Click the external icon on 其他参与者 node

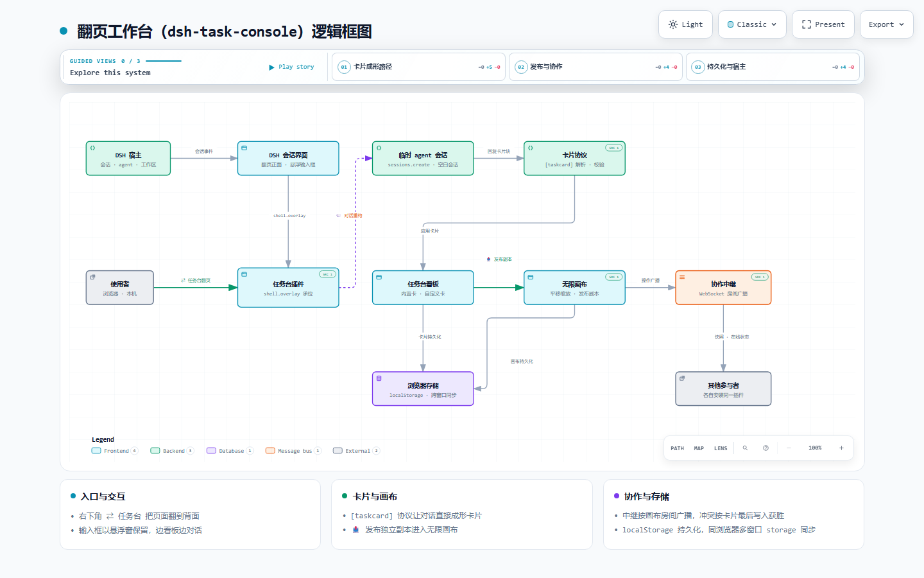[682, 378]
